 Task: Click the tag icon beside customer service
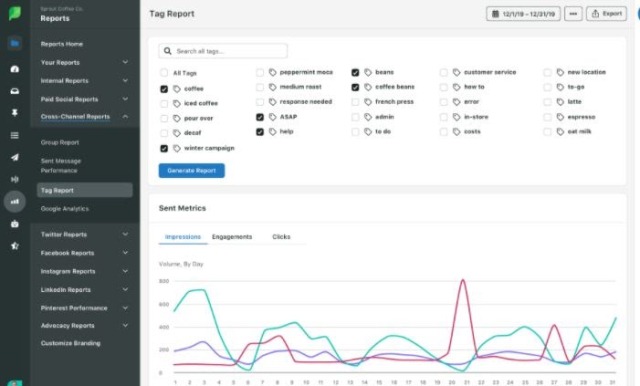click(x=456, y=72)
